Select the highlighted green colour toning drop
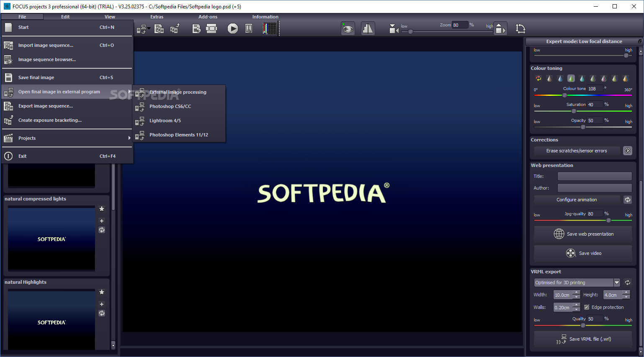Image resolution: width=644 pixels, height=357 pixels. (571, 78)
